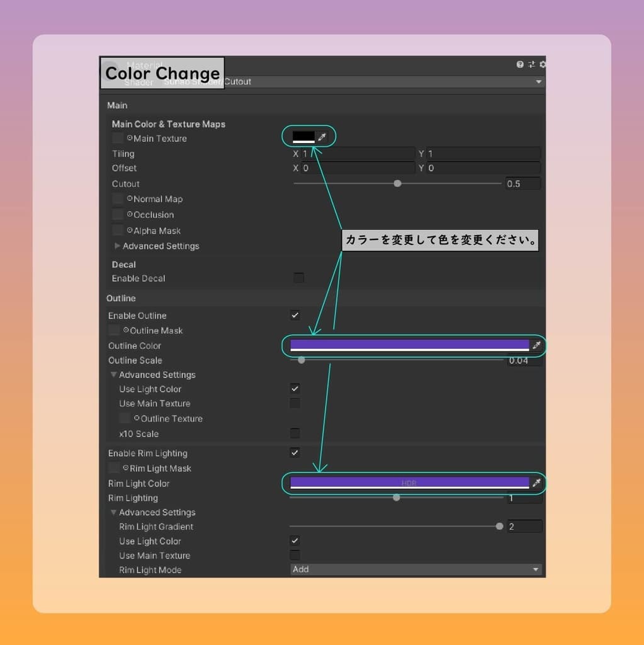Toggle x10 Scale checkbox
The width and height of the screenshot is (644, 645).
(295, 433)
